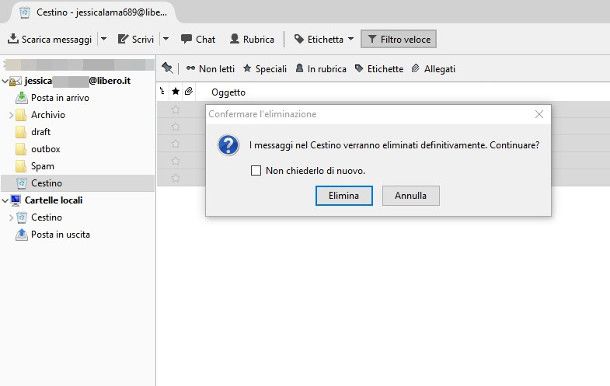The width and height of the screenshot is (610, 386).
Task: Star the first message in the list
Action: [175, 109]
